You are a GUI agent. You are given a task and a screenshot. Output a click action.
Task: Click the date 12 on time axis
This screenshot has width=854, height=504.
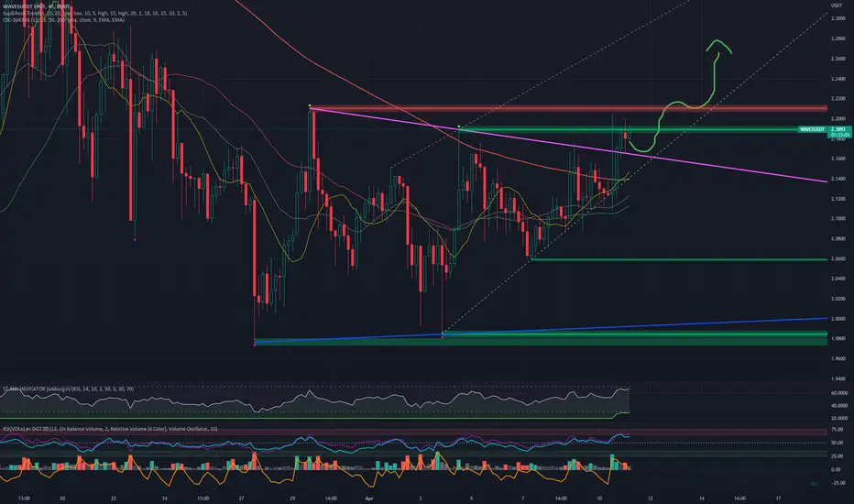(651, 498)
